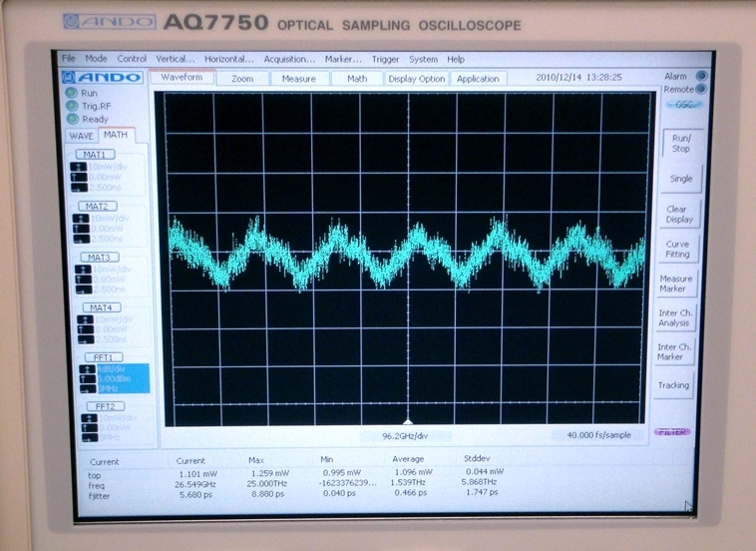Click the Single acquisition button

pos(681,179)
